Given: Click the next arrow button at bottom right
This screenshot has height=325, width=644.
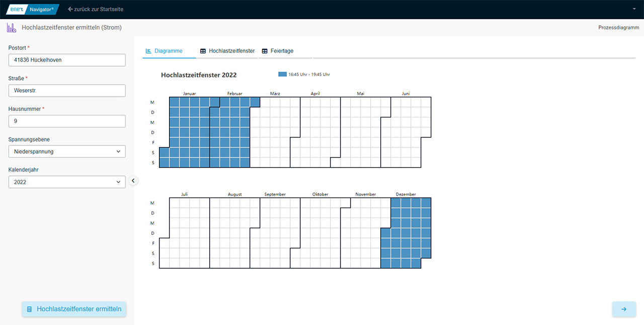Looking at the screenshot, I should [x=624, y=309].
